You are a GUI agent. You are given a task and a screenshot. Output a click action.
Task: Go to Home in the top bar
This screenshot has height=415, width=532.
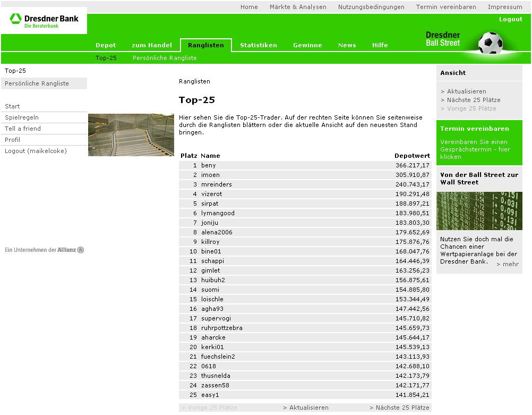[249, 7]
